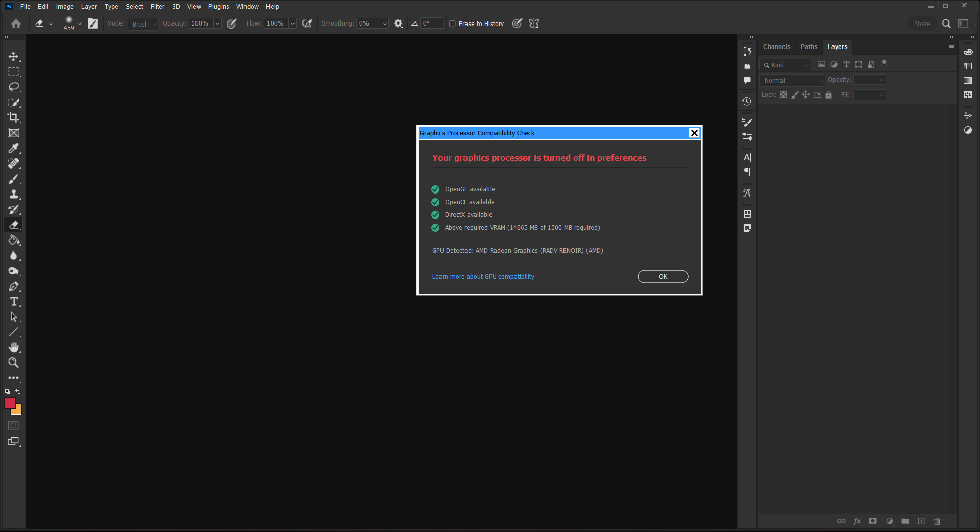The image size is (980, 532).
Task: Expand the layer Fill dropdown
Action: click(x=882, y=95)
